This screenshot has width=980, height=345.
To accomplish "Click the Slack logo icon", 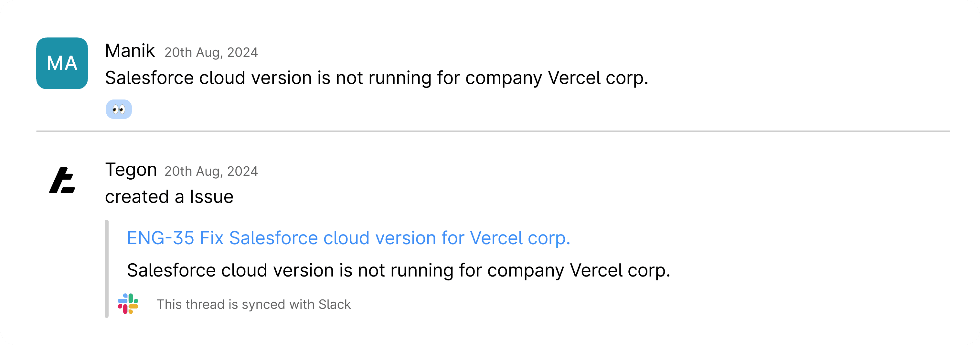I will (x=128, y=304).
